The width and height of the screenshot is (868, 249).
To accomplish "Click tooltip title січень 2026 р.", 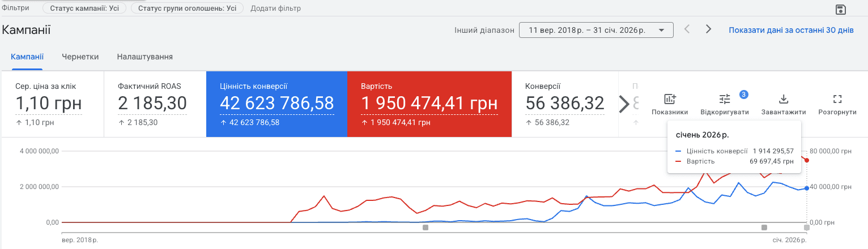I will pos(703,135).
